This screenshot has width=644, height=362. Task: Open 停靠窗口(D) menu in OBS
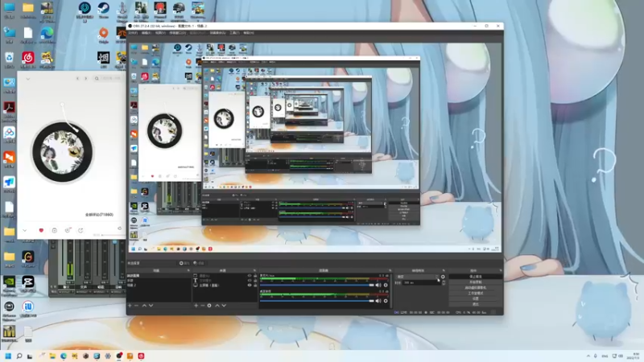(177, 33)
